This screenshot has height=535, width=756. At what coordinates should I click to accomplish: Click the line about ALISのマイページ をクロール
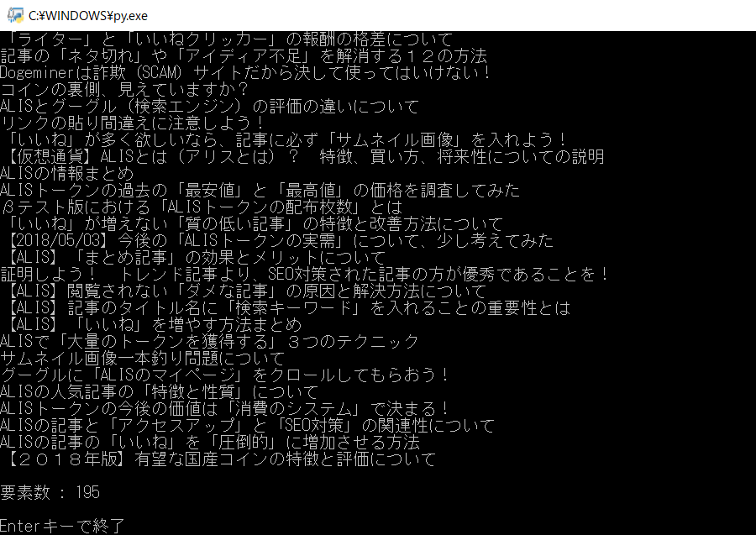[225, 375]
